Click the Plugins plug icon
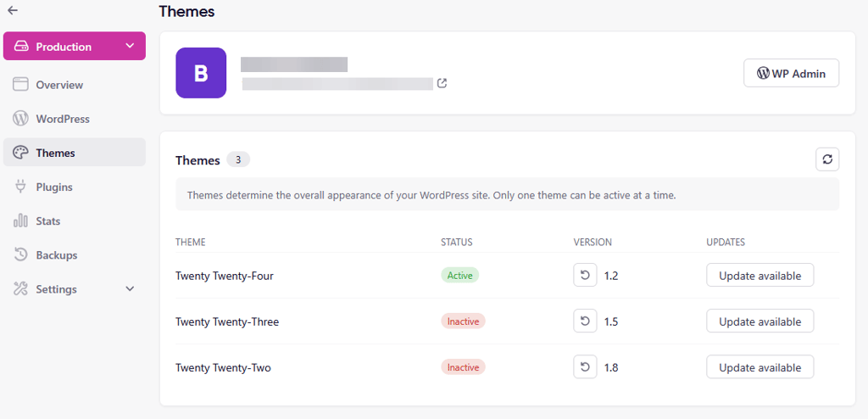This screenshot has width=868, height=419. click(x=20, y=187)
